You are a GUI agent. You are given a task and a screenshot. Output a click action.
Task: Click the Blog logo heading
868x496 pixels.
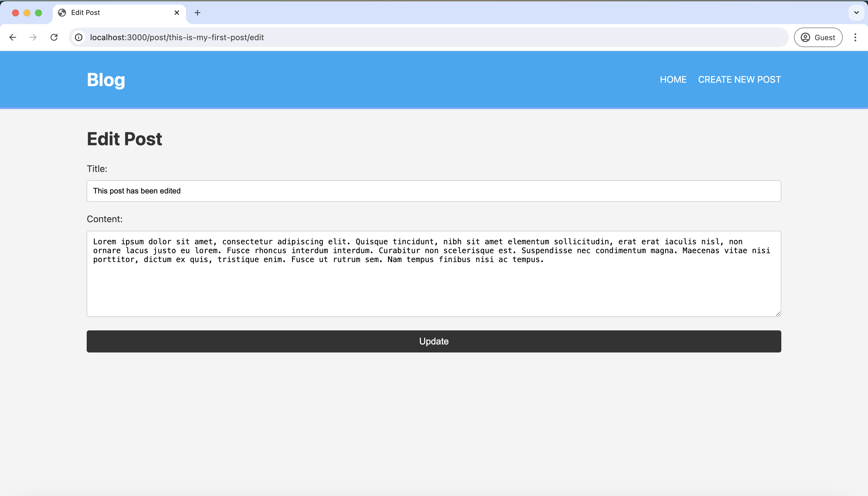[106, 80]
